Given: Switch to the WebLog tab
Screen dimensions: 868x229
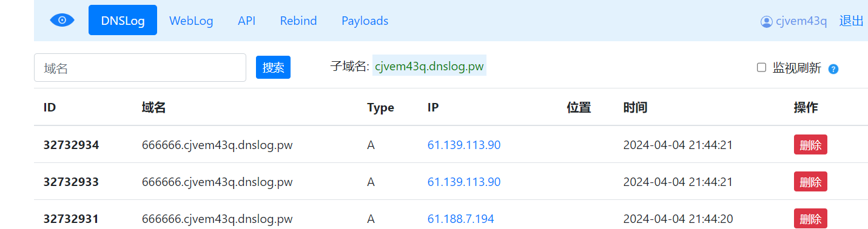Looking at the screenshot, I should coord(191,21).
